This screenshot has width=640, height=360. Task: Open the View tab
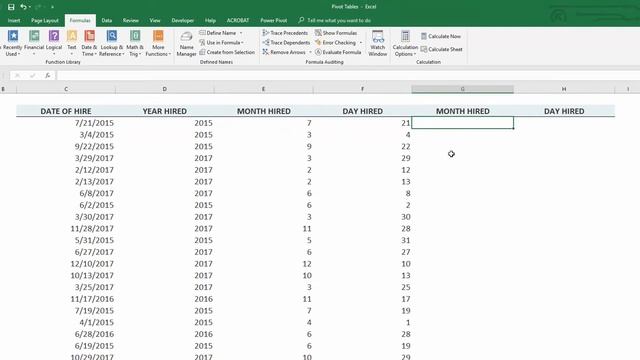click(155, 20)
